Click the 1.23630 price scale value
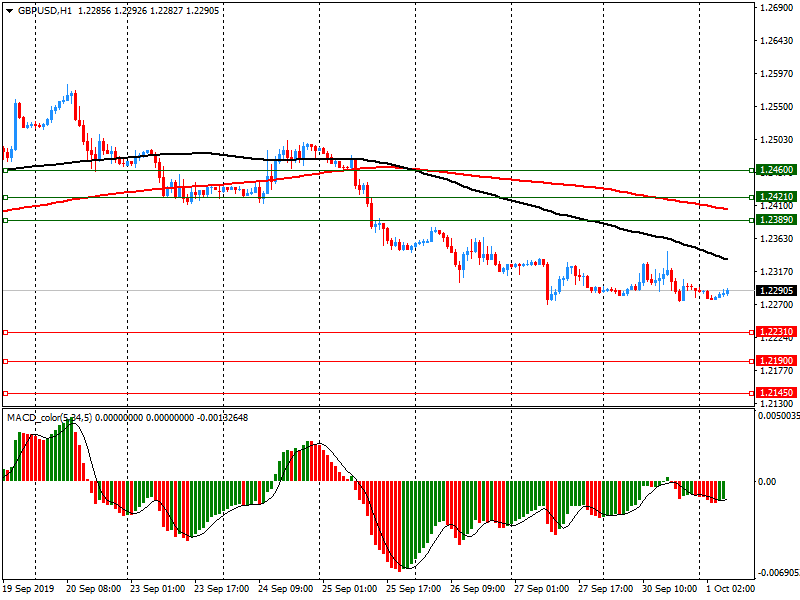Image resolution: width=800 pixels, height=600 pixels. tap(777, 239)
